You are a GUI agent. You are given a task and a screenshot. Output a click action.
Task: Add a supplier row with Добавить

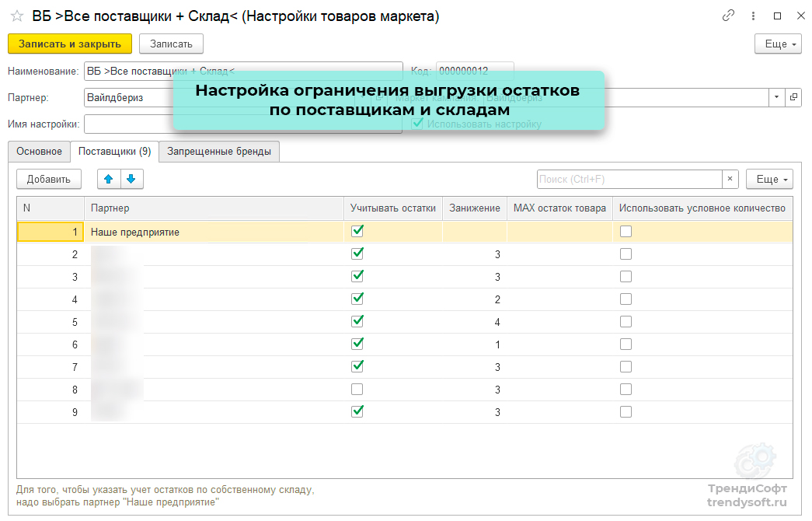tap(49, 180)
